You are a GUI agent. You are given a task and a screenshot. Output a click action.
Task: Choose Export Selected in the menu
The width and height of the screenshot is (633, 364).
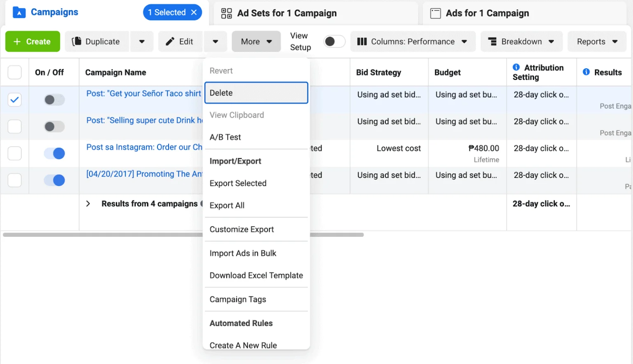tap(238, 183)
